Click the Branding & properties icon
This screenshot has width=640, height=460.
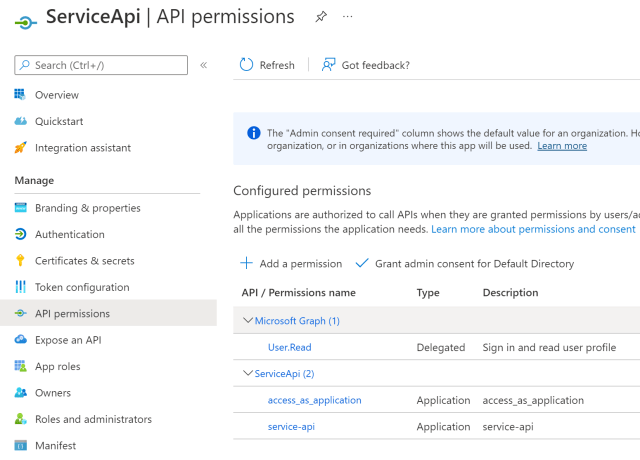[20, 208]
